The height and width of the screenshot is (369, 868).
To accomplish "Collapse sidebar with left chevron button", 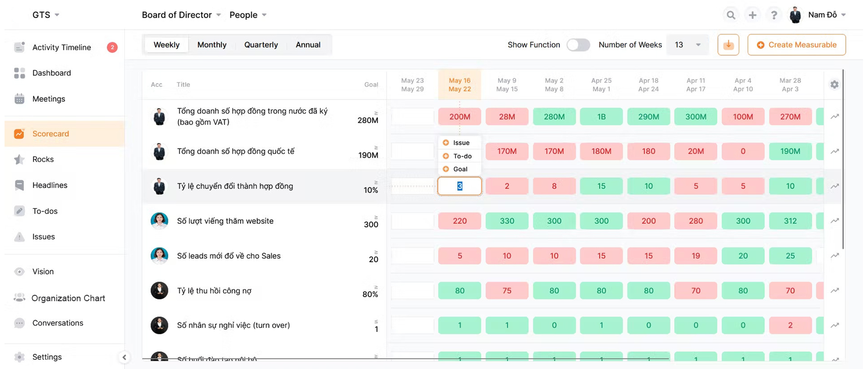I will (124, 357).
